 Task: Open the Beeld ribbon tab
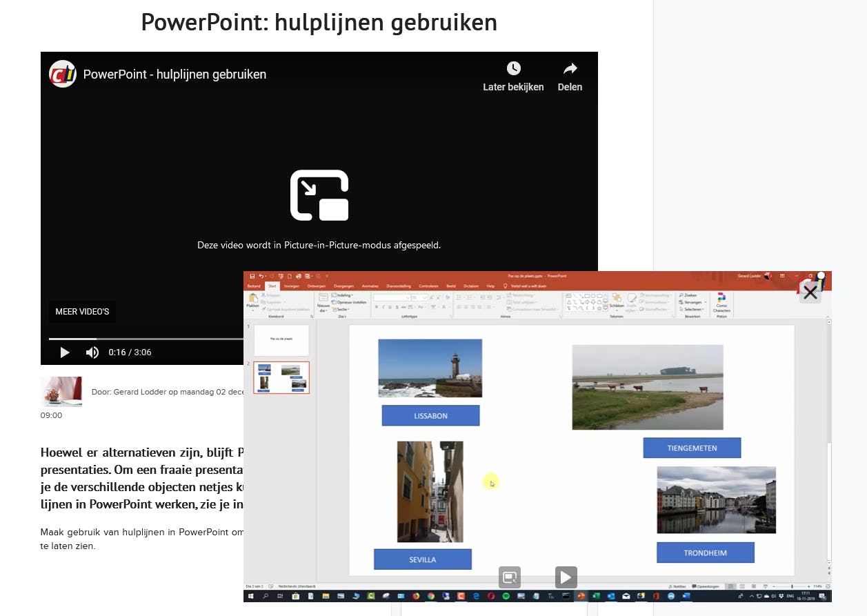pyautogui.click(x=451, y=286)
